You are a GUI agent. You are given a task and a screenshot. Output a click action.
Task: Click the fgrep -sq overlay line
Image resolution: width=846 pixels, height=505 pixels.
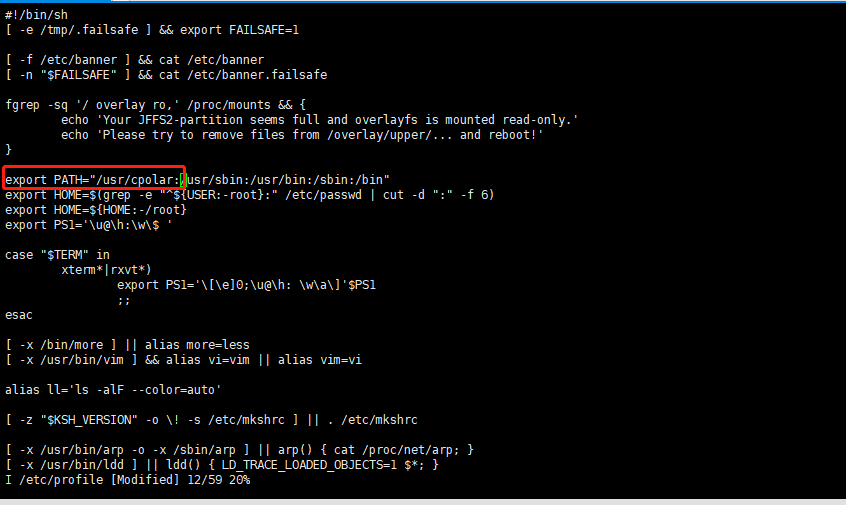[x=155, y=105]
